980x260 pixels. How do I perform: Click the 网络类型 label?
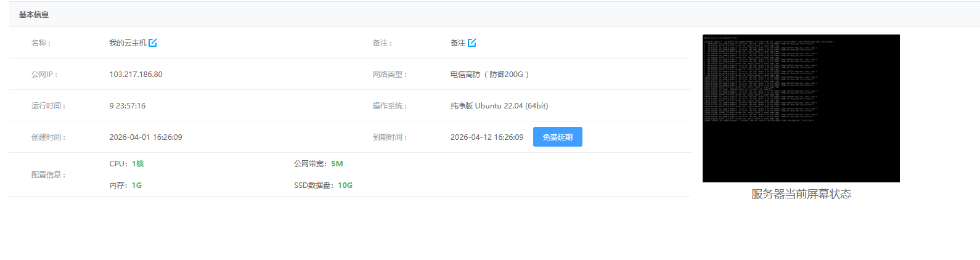click(x=390, y=74)
